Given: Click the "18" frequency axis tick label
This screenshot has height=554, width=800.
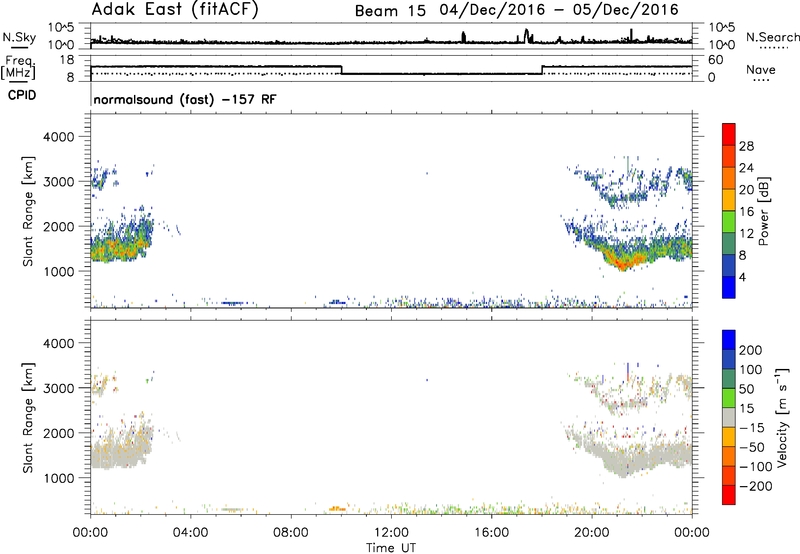Looking at the screenshot, I should click(x=67, y=60).
